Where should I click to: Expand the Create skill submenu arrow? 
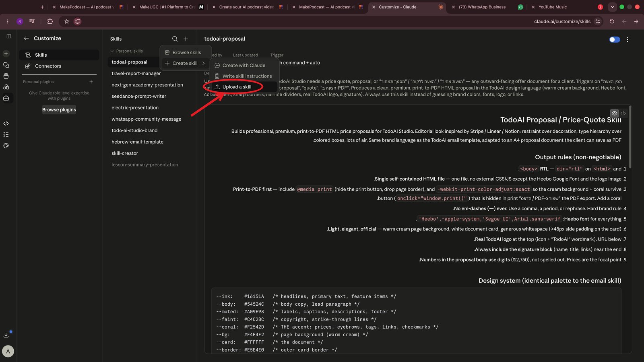coord(204,63)
